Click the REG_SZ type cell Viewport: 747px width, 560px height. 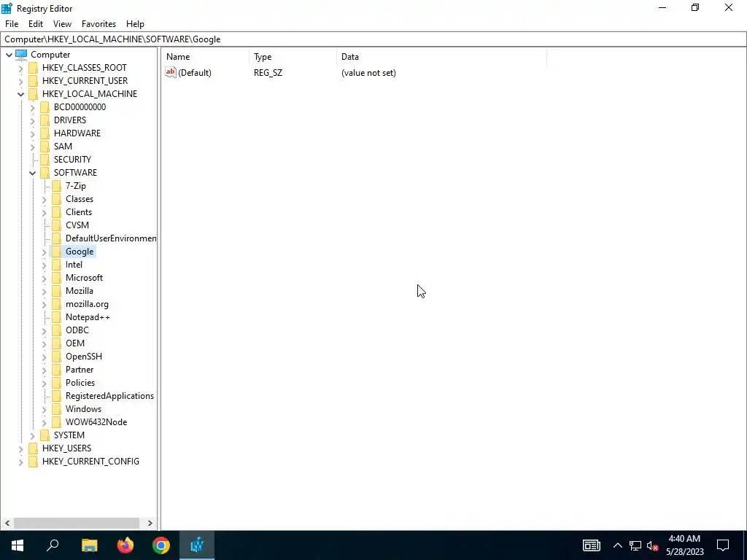[268, 73]
